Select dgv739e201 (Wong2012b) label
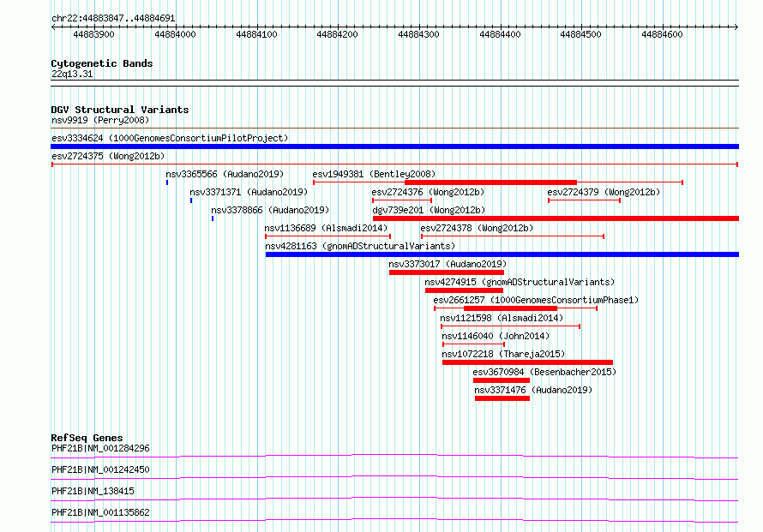763x532 pixels. click(x=429, y=210)
